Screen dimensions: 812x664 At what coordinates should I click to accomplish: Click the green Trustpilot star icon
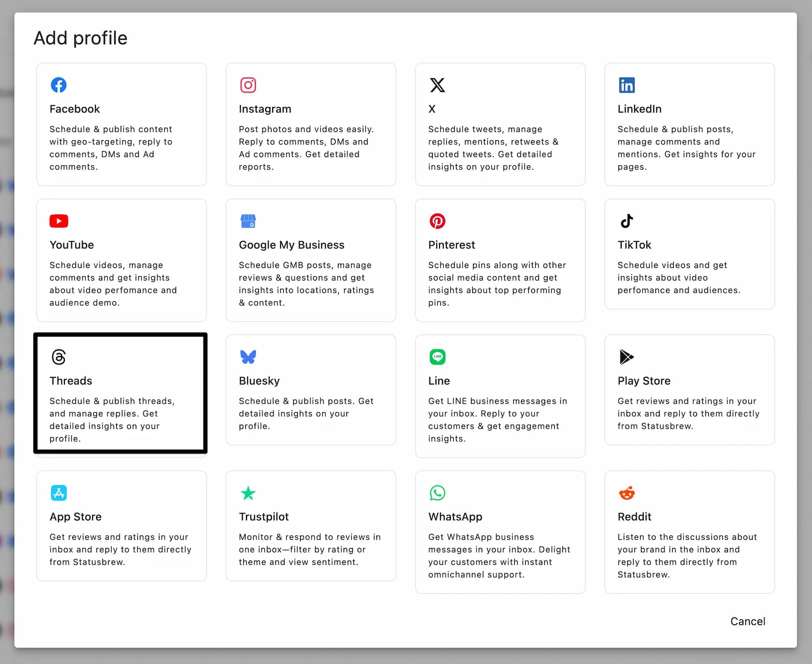pyautogui.click(x=248, y=493)
